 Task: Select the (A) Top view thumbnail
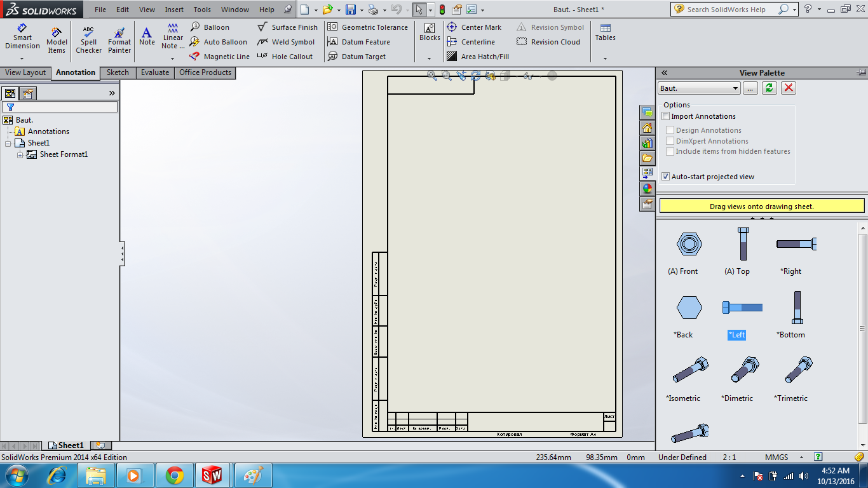click(x=743, y=243)
